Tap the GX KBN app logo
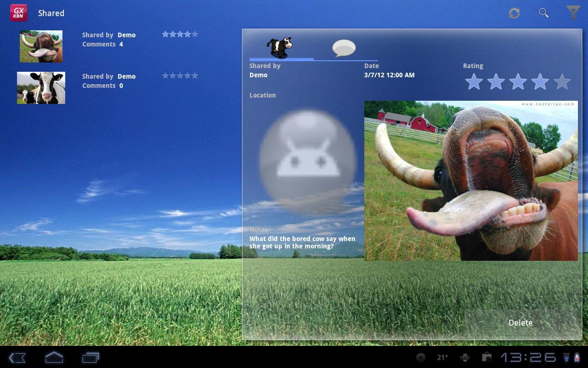This screenshot has width=588, height=368. click(19, 13)
